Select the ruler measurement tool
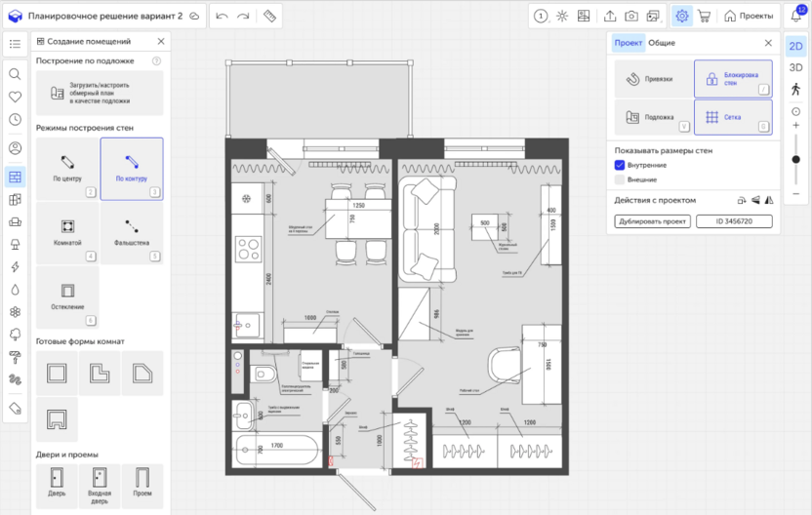The width and height of the screenshot is (812, 515). pyautogui.click(x=270, y=17)
